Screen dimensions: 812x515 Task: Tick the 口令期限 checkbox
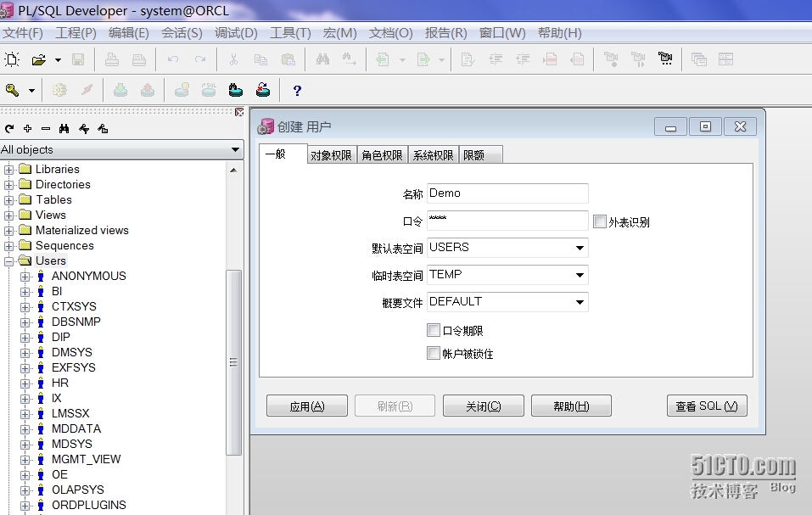434,330
